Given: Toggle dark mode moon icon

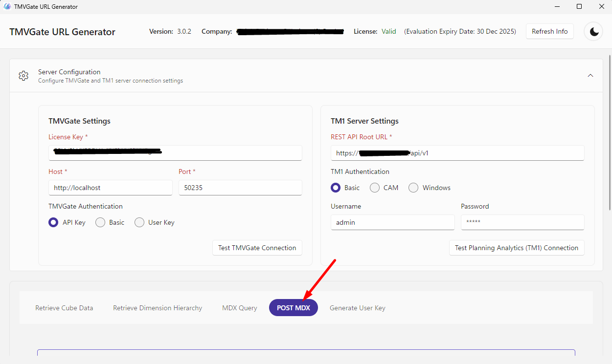Looking at the screenshot, I should coord(594,32).
